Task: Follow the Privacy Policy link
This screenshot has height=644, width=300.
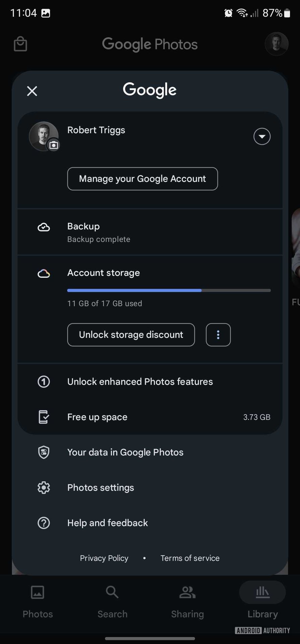Action: [x=104, y=558]
